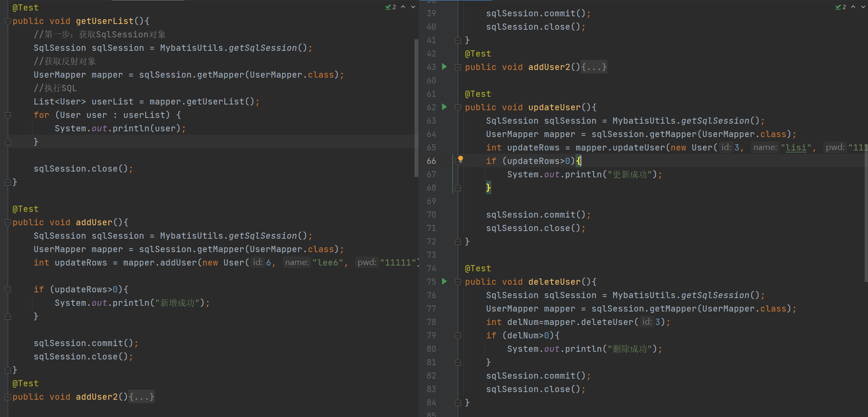The image size is (868, 417).
Task: Click fold end marker on line 41
Action: [x=458, y=40]
